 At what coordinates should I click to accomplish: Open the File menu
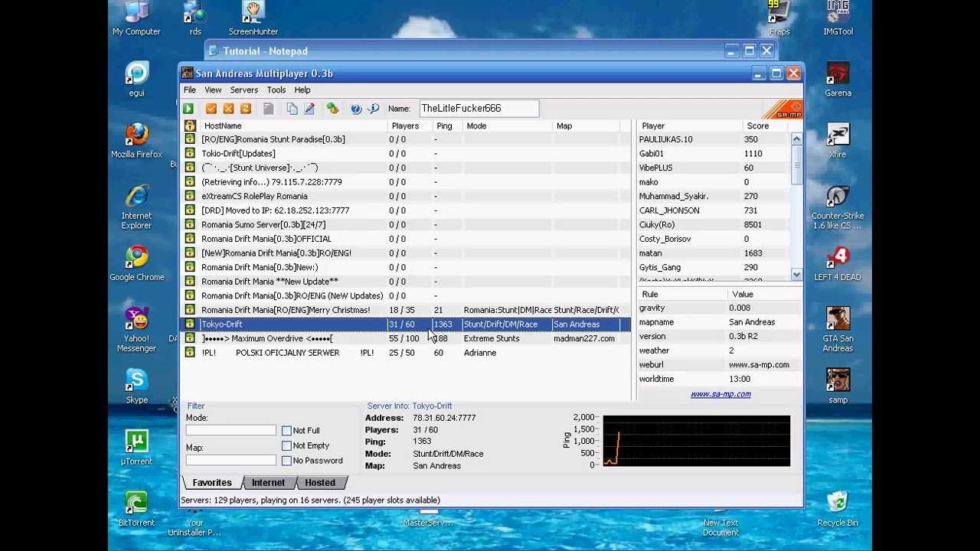click(x=189, y=90)
